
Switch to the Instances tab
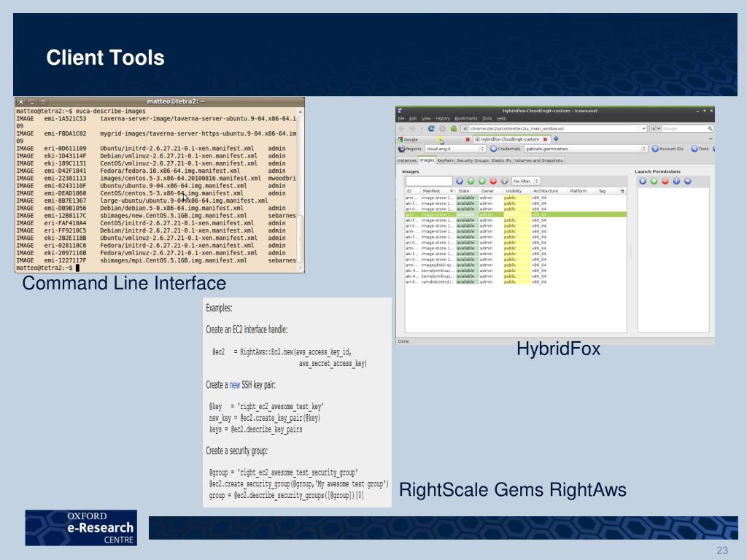pyautogui.click(x=407, y=160)
